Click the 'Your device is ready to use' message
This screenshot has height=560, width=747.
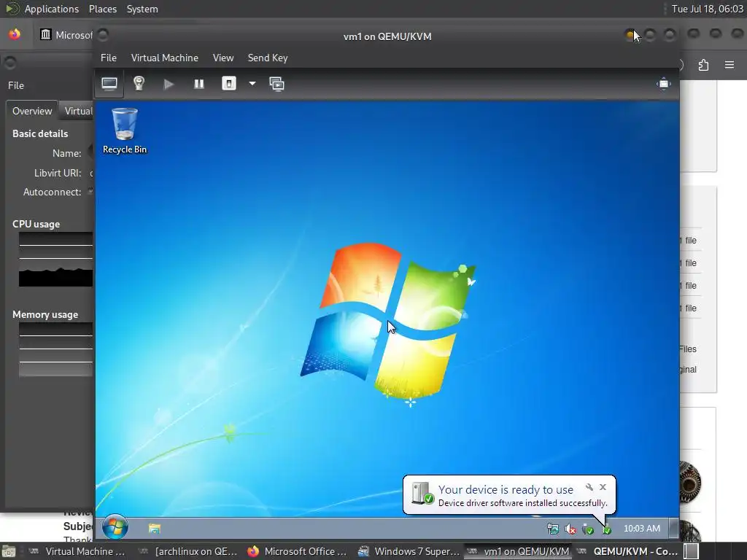pos(506,489)
